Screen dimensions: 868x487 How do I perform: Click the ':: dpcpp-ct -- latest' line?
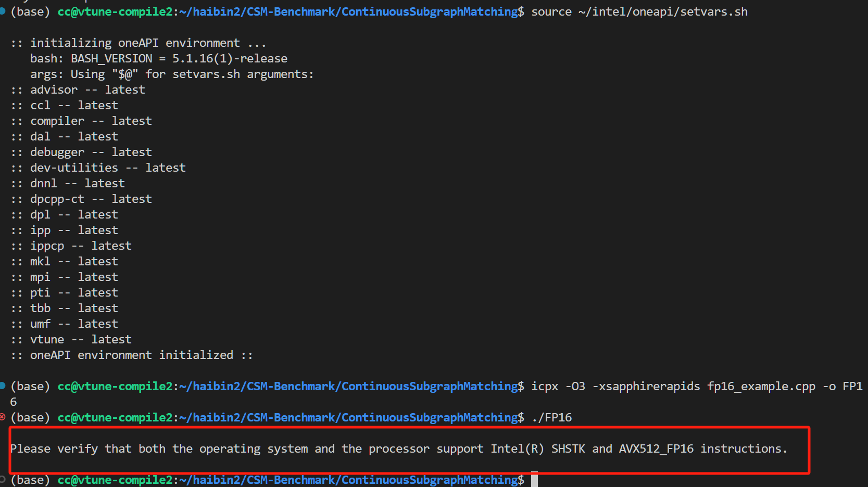(81, 199)
